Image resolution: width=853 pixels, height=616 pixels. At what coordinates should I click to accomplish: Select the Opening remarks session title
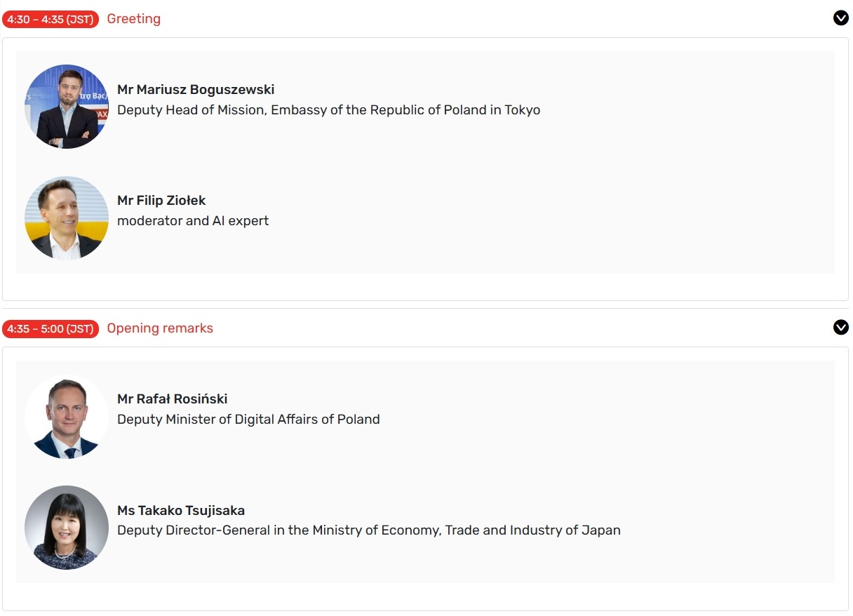pos(160,328)
